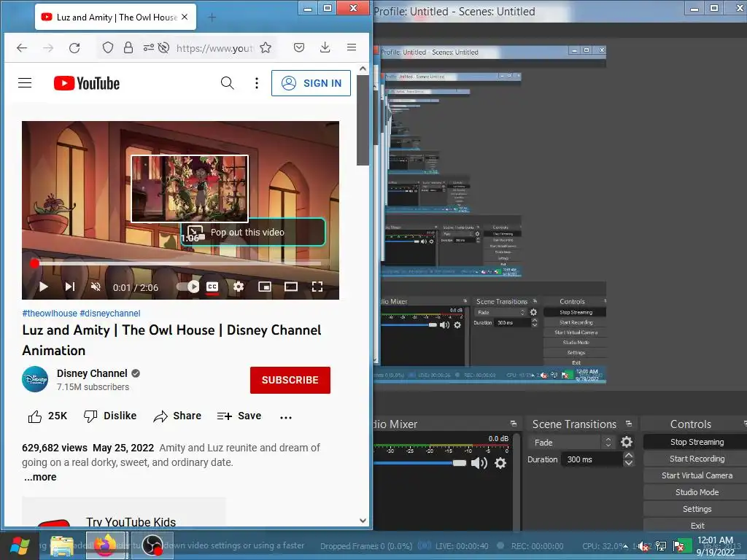Dislike the video
Image resolution: width=747 pixels, height=560 pixels.
(x=111, y=416)
